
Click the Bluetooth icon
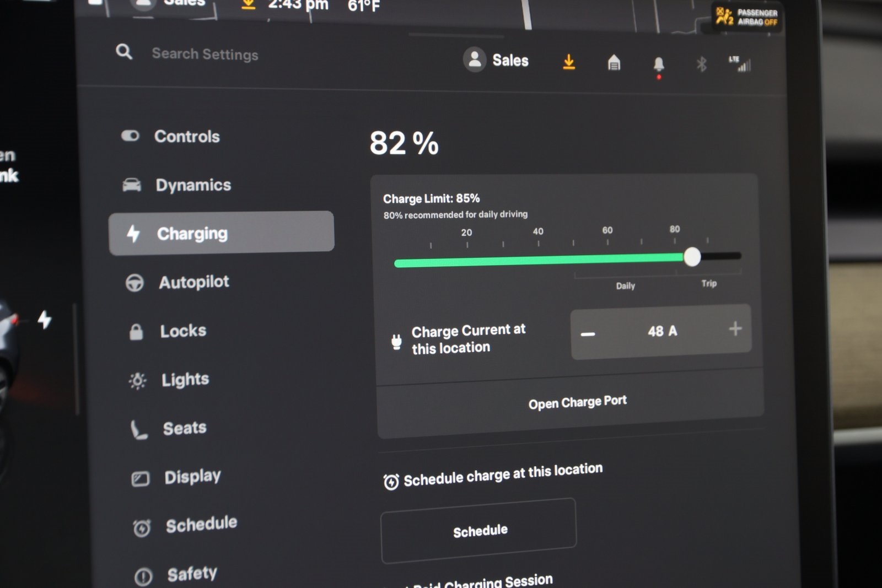[701, 64]
